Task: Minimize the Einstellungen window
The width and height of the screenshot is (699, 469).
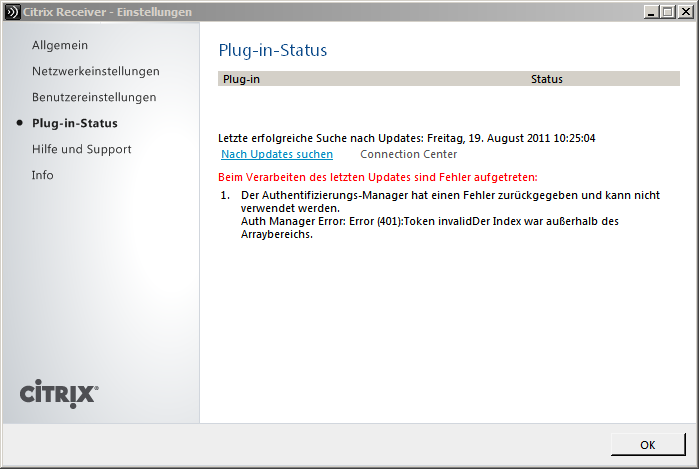Action: pos(651,12)
